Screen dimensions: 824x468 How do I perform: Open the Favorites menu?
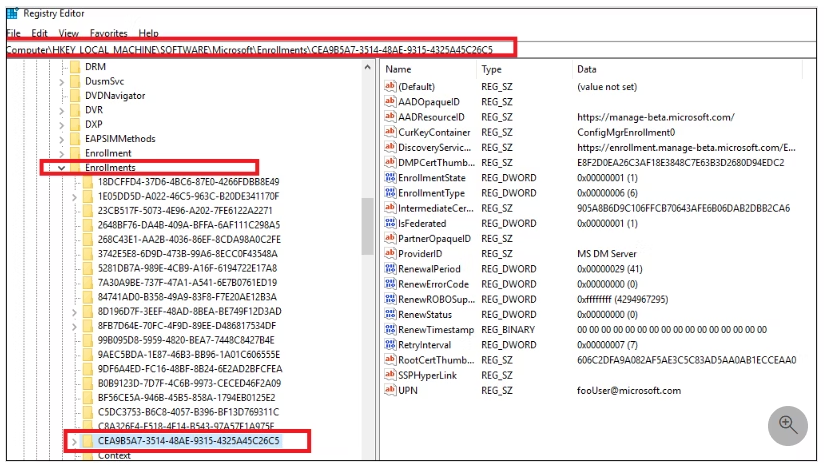coord(108,33)
